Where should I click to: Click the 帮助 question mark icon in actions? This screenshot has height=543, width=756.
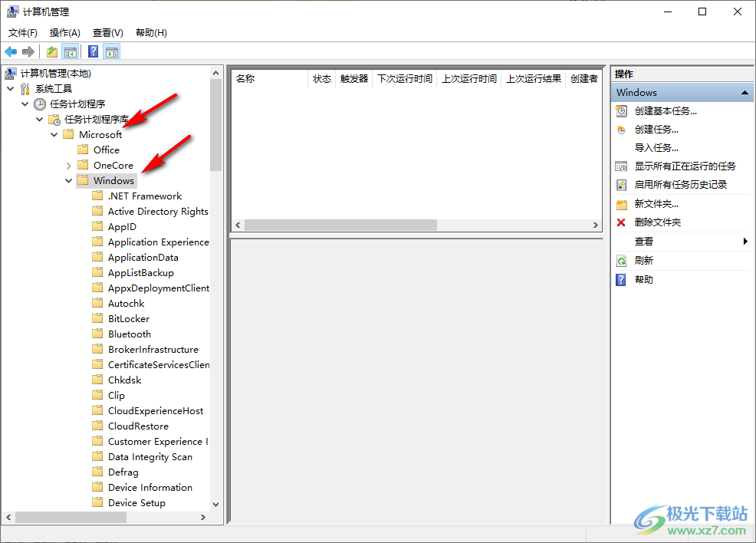pyautogui.click(x=621, y=280)
